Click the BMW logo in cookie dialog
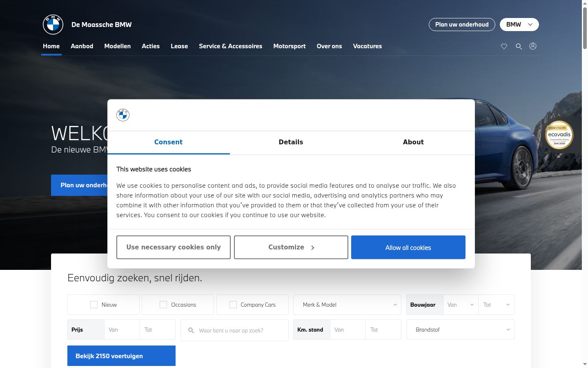Image resolution: width=588 pixels, height=368 pixels. click(x=123, y=115)
